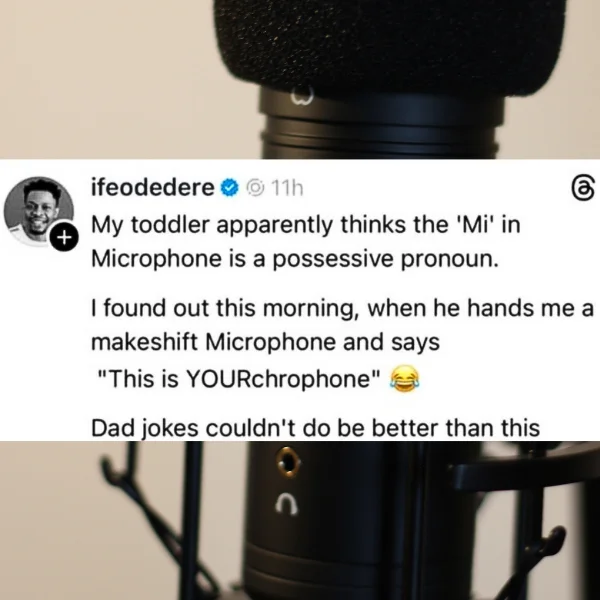This screenshot has width=600, height=600.
Task: Click the circular icon before 11h
Action: (x=255, y=188)
